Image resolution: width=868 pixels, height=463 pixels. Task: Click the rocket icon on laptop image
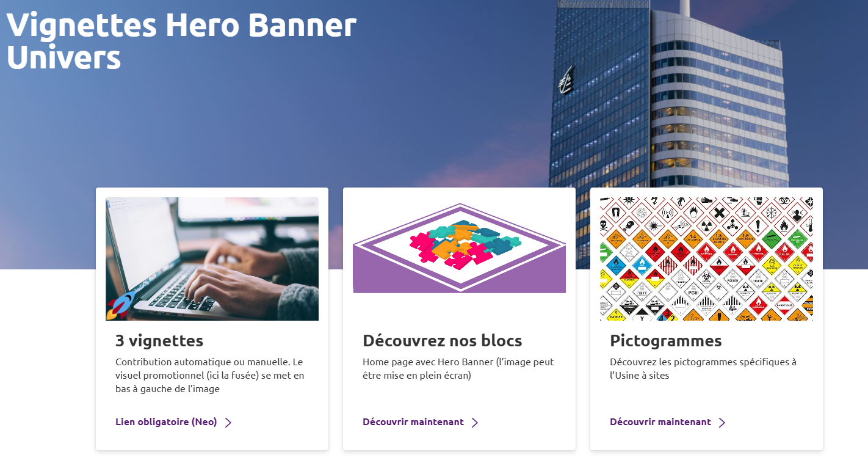[x=120, y=305]
